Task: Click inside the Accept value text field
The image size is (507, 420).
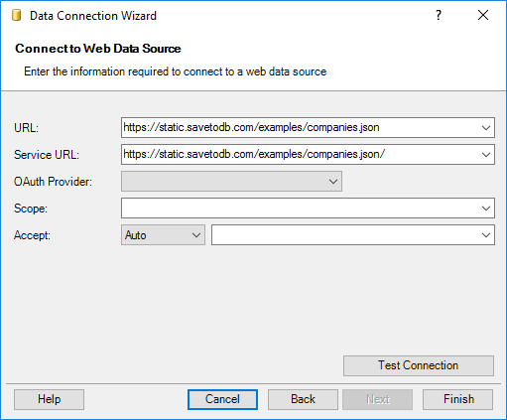Action: pyautogui.click(x=345, y=235)
